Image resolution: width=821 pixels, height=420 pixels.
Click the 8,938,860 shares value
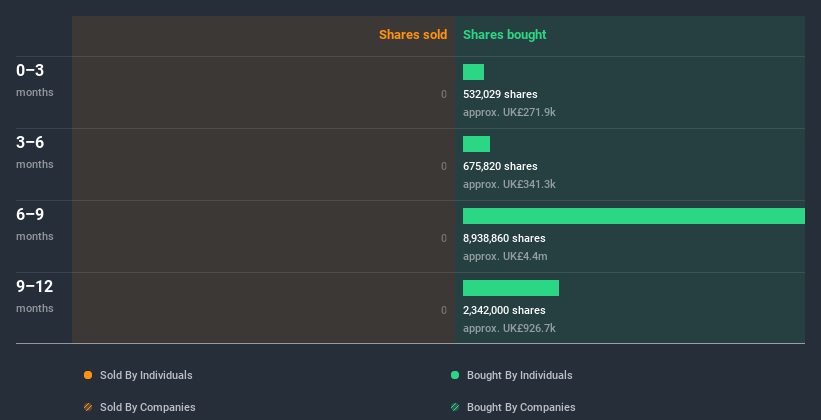click(504, 238)
